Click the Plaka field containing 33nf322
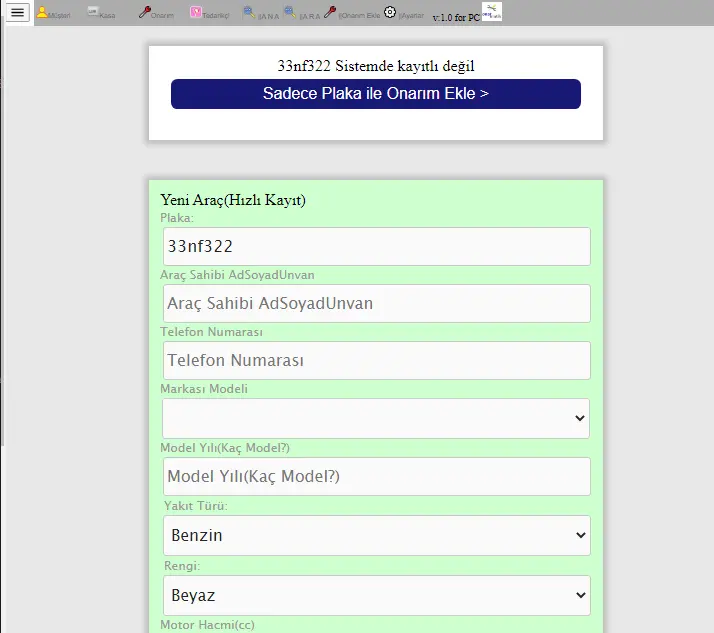The width and height of the screenshot is (714, 633). pos(376,246)
